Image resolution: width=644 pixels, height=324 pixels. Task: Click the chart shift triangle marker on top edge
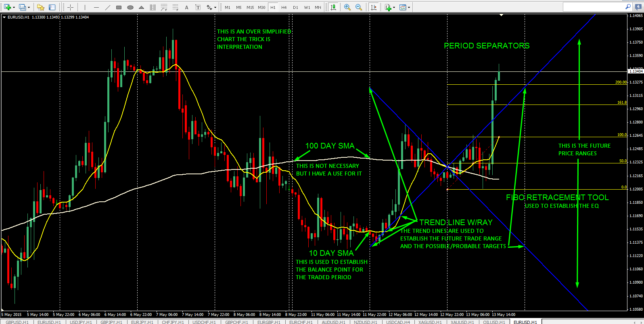coord(501,15)
